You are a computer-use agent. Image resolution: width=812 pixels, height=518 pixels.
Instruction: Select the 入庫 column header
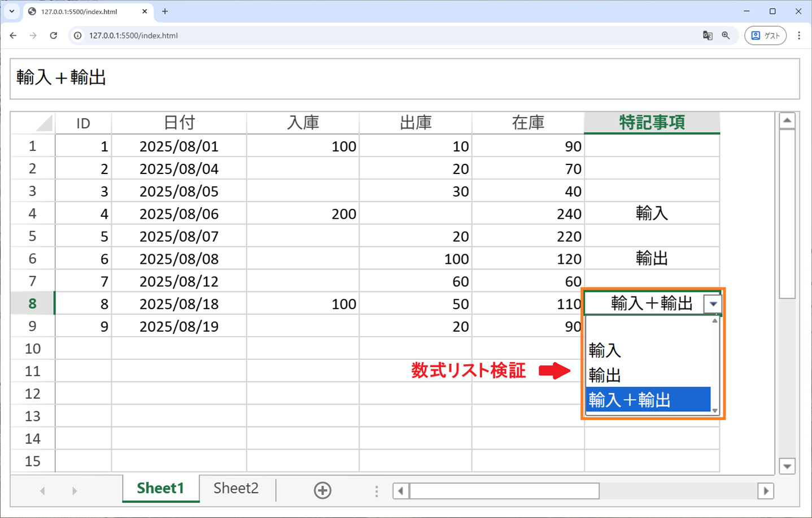303,123
